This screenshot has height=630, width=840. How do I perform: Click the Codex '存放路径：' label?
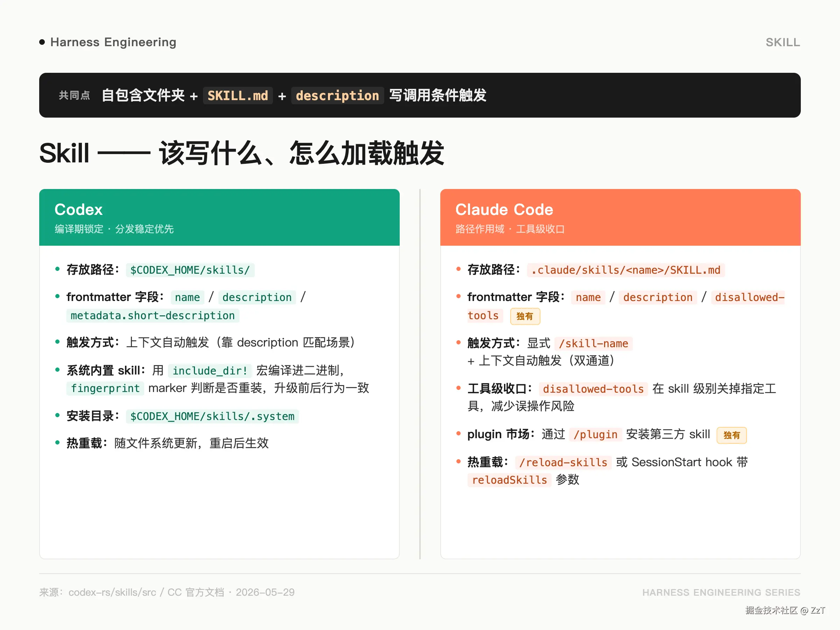(94, 269)
